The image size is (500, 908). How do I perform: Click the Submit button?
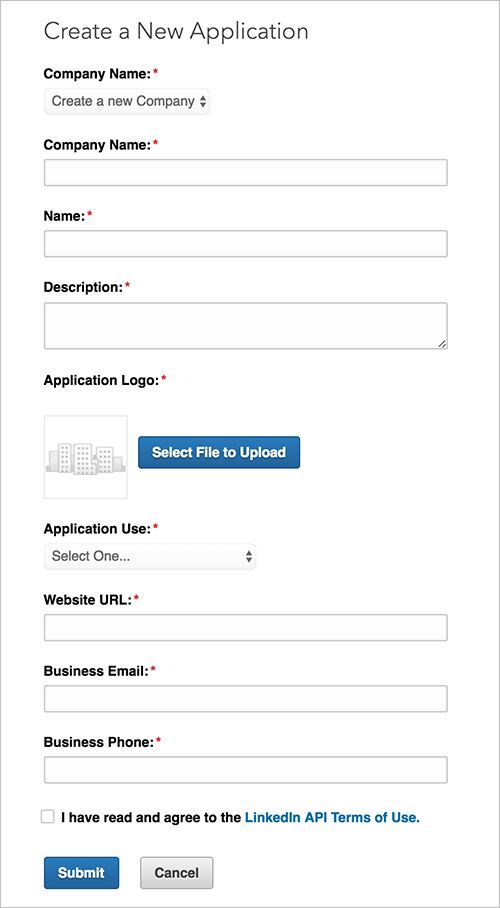coord(82,873)
